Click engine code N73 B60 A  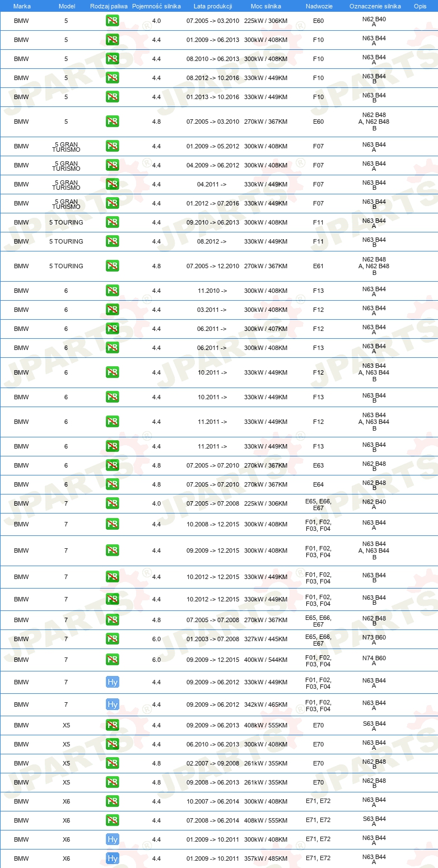click(x=374, y=639)
